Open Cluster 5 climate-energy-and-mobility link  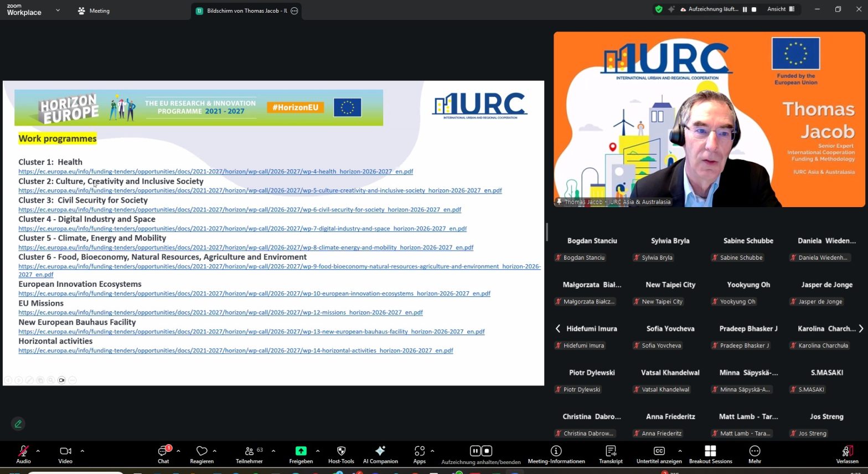[x=246, y=248]
